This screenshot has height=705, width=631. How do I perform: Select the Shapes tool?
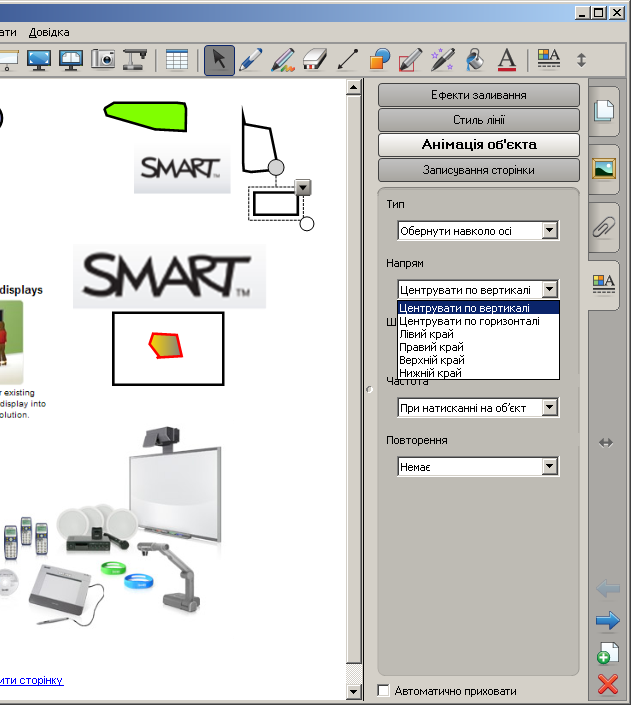[x=380, y=60]
